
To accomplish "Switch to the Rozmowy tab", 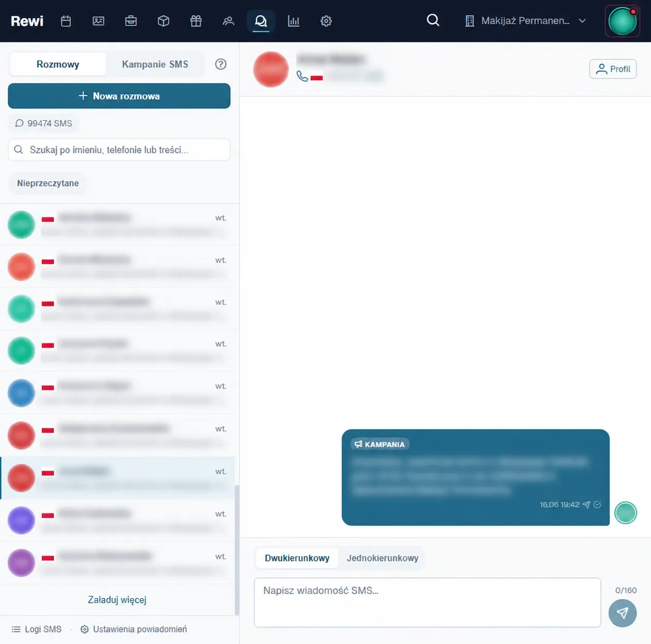I will pyautogui.click(x=58, y=65).
